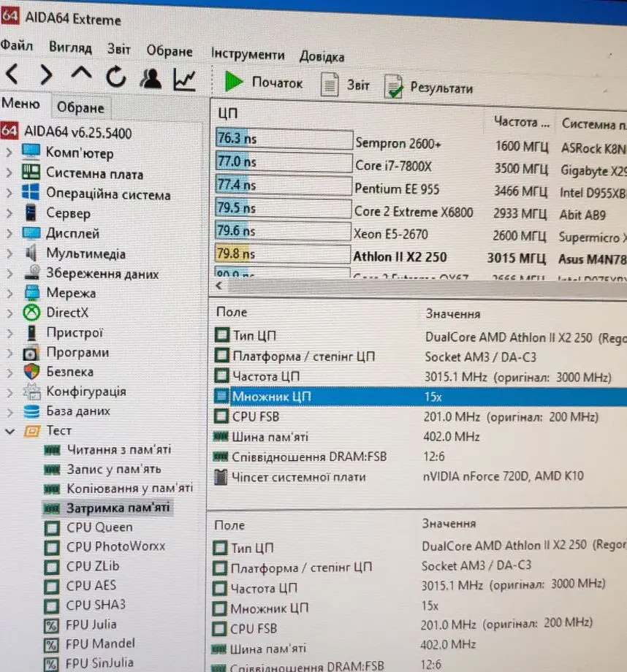
Task: Open Копіювання у пам'яті benchmark
Action: (x=118, y=488)
